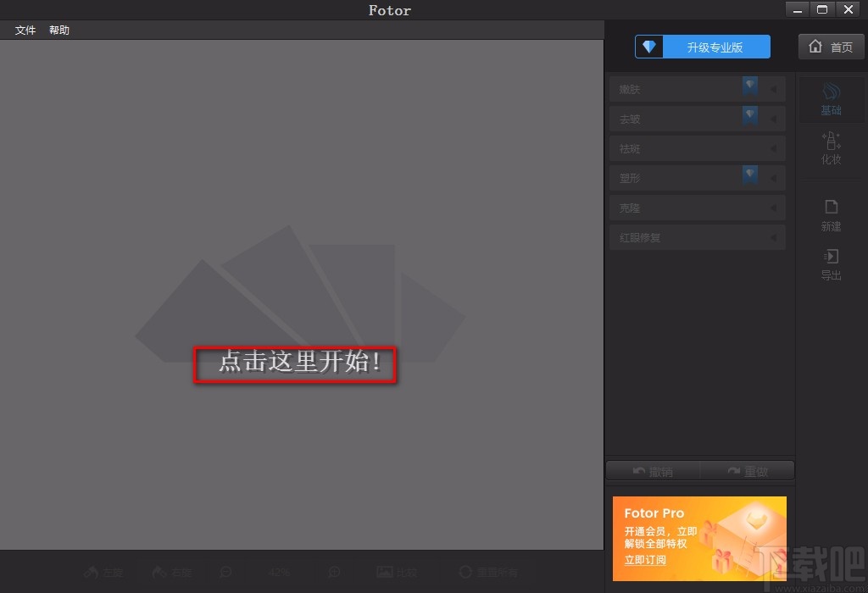The height and width of the screenshot is (593, 868).
Task: Select the 化妆 makeup panel icon
Action: 831,150
